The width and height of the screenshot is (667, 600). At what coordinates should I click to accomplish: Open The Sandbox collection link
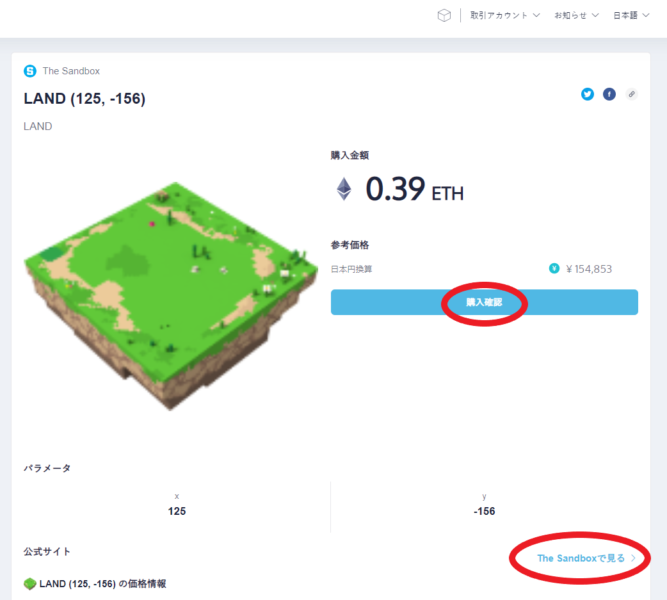[x=71, y=71]
